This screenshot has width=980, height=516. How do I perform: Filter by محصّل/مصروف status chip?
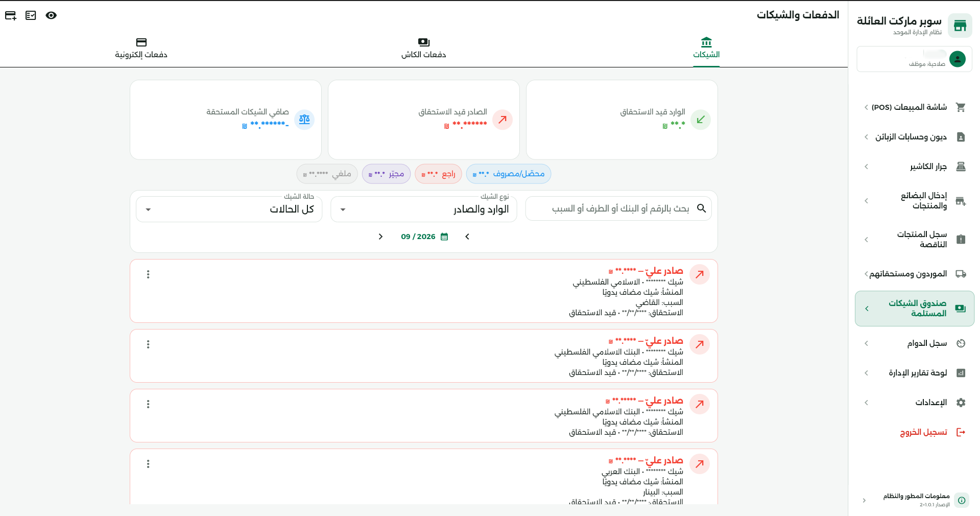tap(509, 174)
